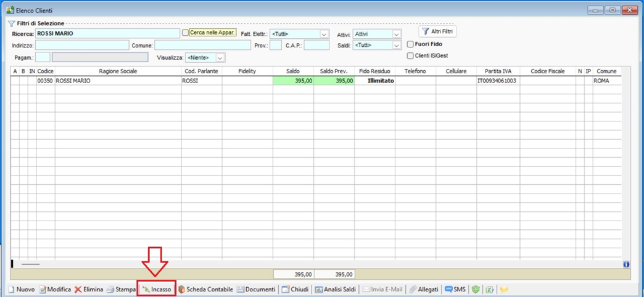The height and width of the screenshot is (297, 644).
Task: Click the Elenco Clienti window icon
Action: click(x=10, y=10)
